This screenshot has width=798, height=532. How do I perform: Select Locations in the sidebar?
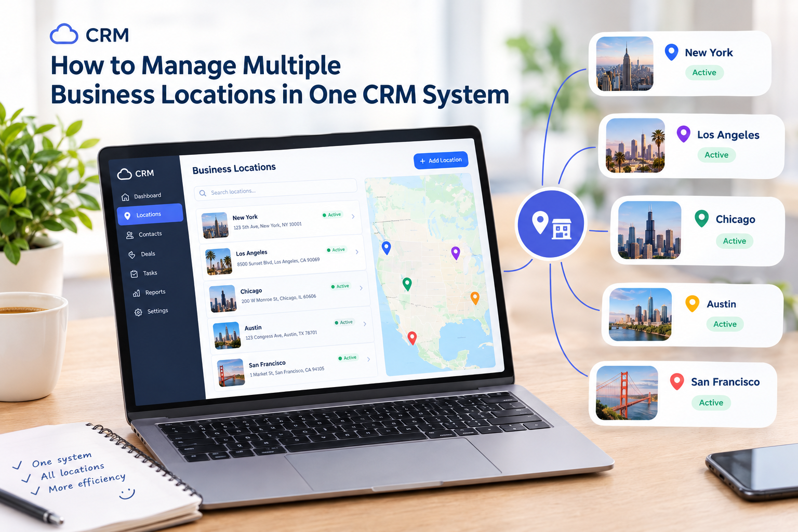click(150, 215)
